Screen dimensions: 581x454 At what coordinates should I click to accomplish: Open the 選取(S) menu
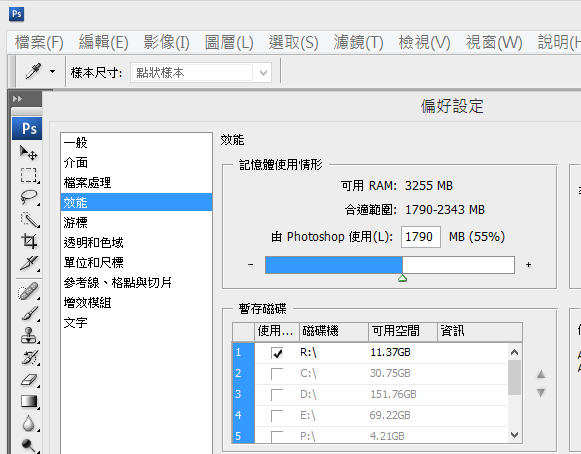point(293,42)
